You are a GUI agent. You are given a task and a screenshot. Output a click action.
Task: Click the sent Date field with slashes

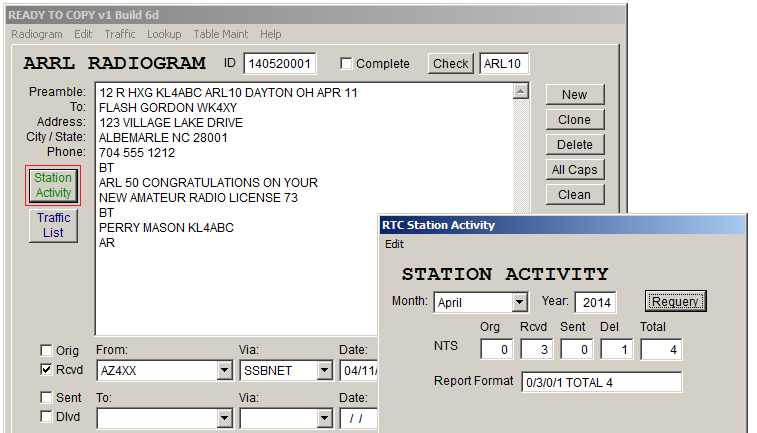point(358,419)
